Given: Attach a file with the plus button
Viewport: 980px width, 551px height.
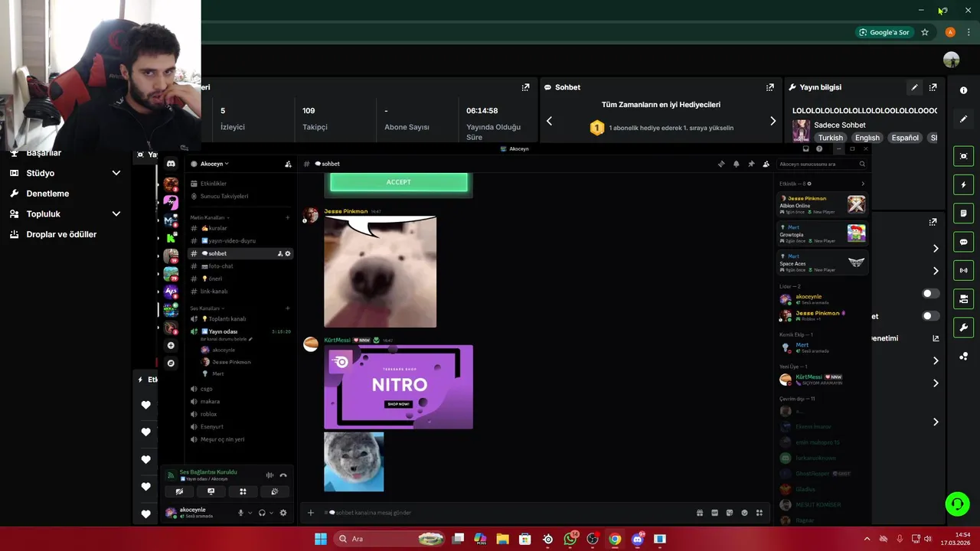Looking at the screenshot, I should [310, 513].
